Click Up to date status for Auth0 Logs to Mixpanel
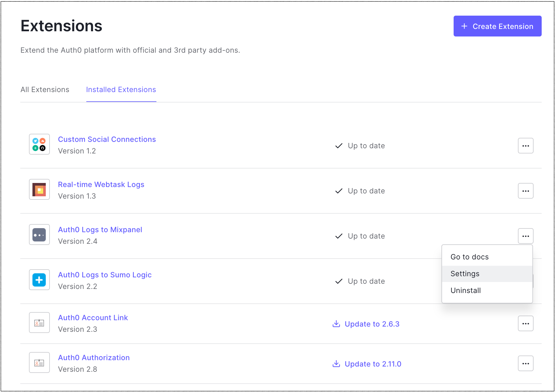This screenshot has width=555, height=392. pos(360,236)
